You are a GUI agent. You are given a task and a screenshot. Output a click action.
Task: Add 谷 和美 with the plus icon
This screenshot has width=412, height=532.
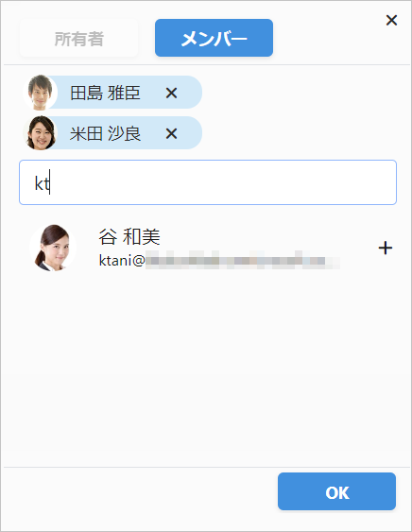pyautogui.click(x=386, y=248)
